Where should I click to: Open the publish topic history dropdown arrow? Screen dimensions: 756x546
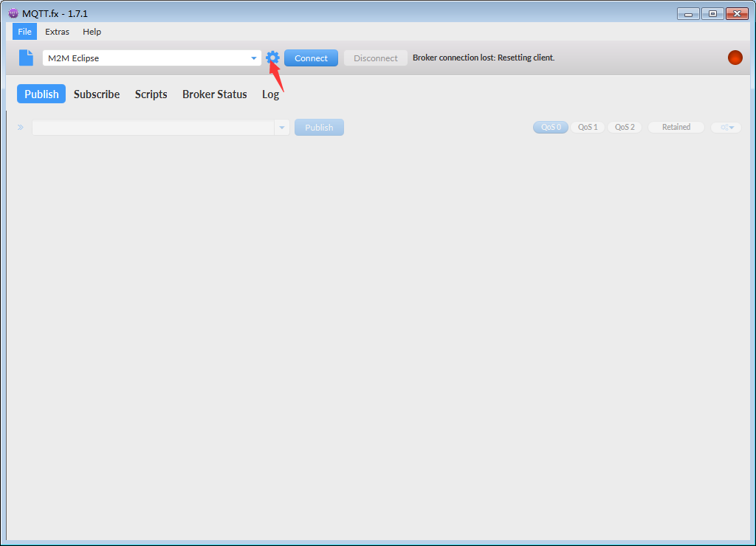click(x=282, y=127)
